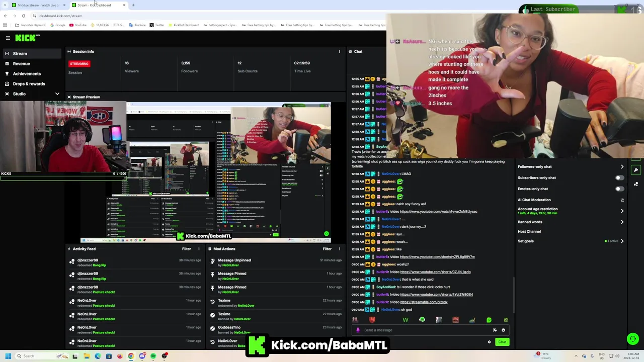The image size is (644, 362).
Task: Open chat settings gear icon
Action: pyautogui.click(x=489, y=342)
